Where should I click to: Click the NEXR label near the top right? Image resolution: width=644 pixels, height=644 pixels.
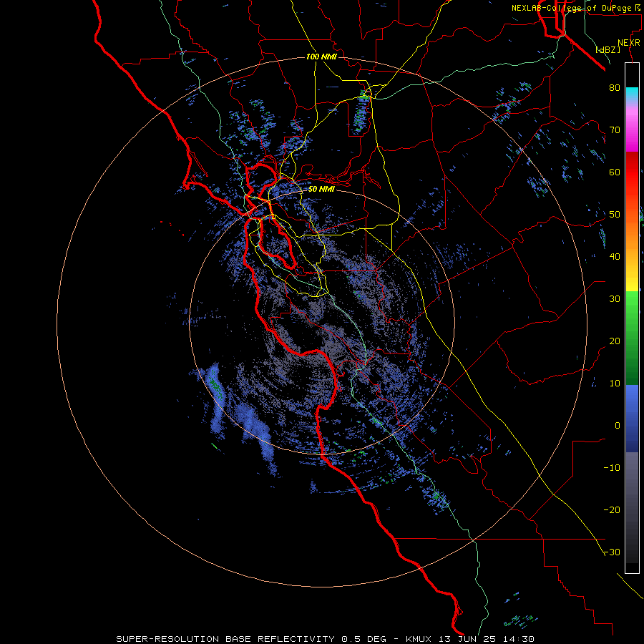pyautogui.click(x=629, y=43)
